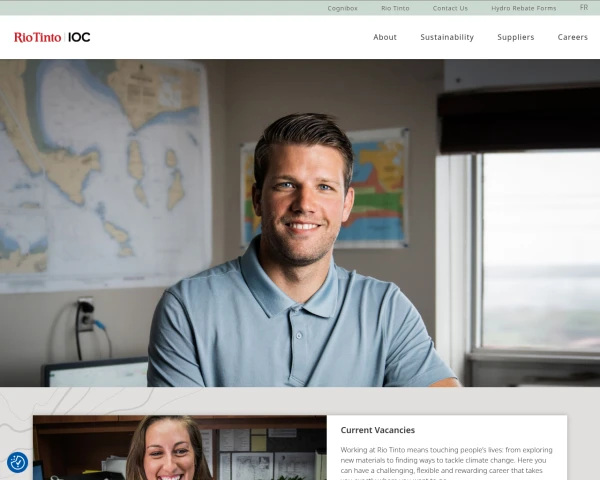
Task: Open the Contact Us page
Action: (x=450, y=8)
